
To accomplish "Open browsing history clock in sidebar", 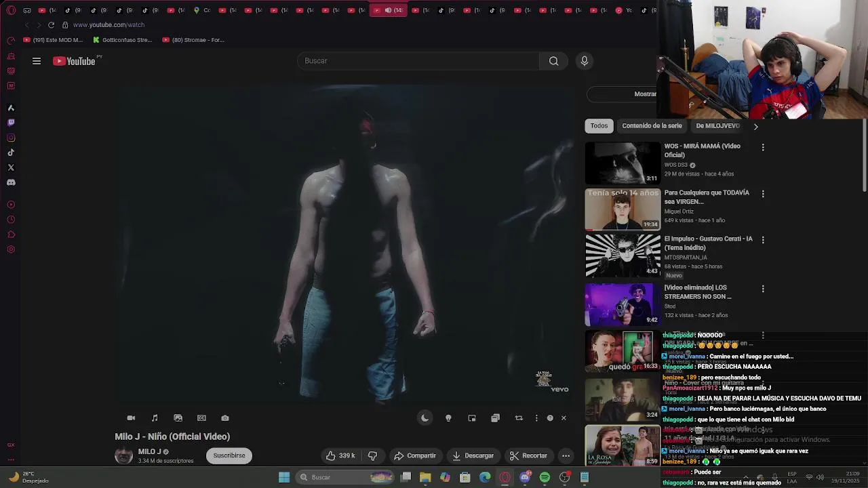I will pos(11,220).
